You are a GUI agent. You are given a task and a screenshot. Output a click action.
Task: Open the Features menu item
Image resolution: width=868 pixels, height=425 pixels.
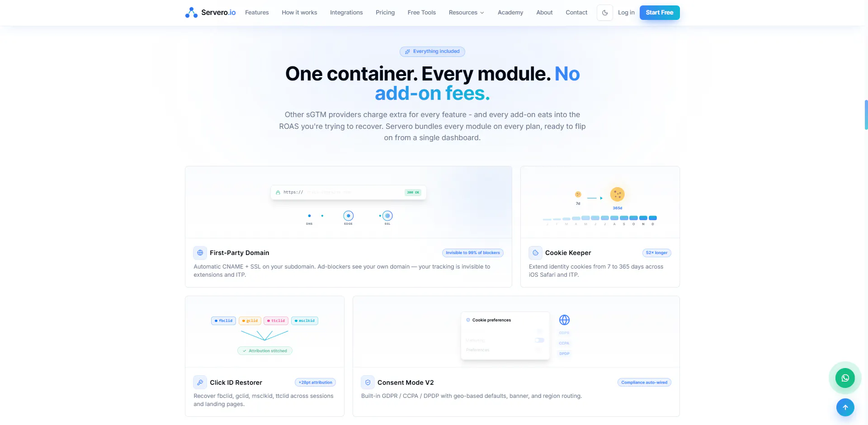click(257, 13)
